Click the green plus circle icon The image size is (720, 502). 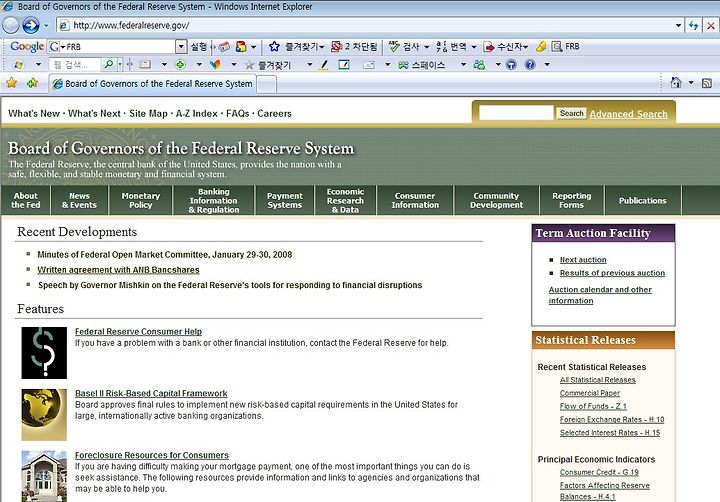point(180,65)
